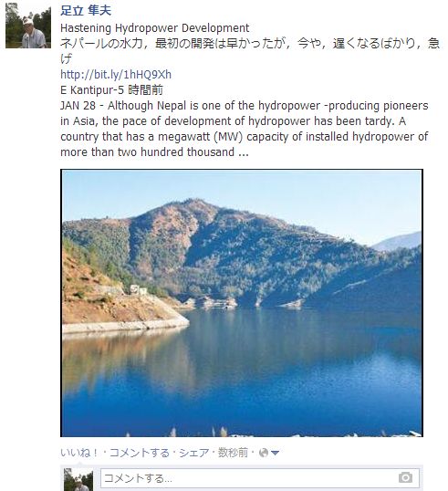Open the audience dropdown arrow beside globe
Viewport: 448px width, 491px height.
(x=275, y=453)
